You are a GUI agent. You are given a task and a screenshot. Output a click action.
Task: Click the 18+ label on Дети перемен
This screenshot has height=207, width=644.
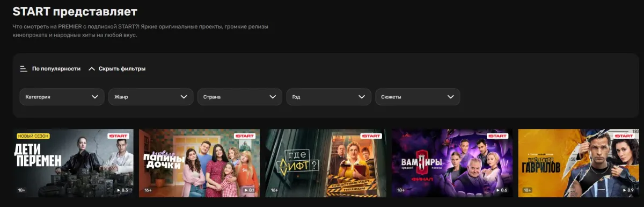tap(22, 190)
